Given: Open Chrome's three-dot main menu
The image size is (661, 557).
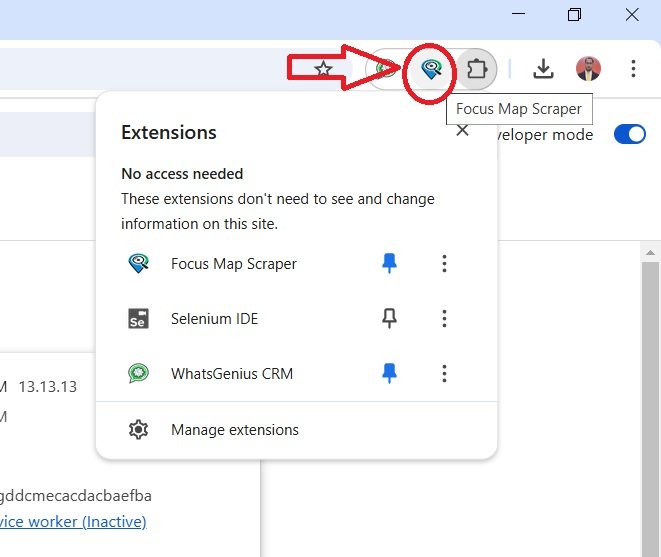Looking at the screenshot, I should [x=633, y=68].
